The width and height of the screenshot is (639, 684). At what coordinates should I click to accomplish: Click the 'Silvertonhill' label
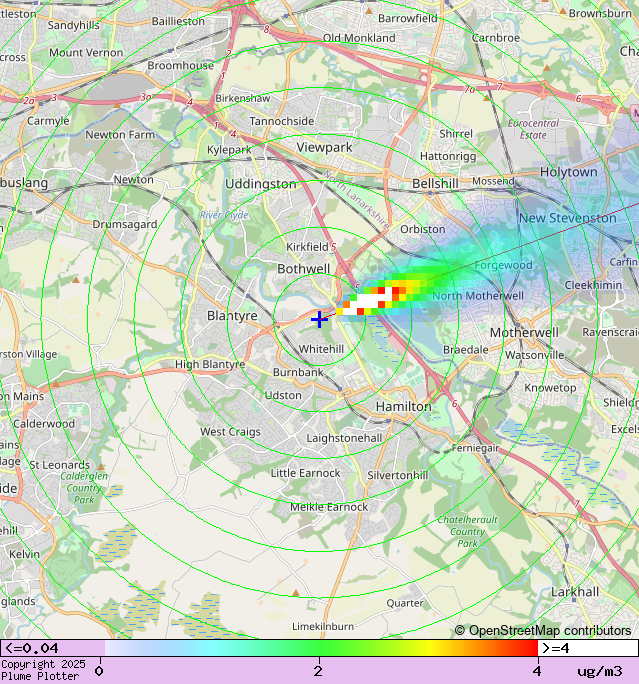click(x=398, y=475)
